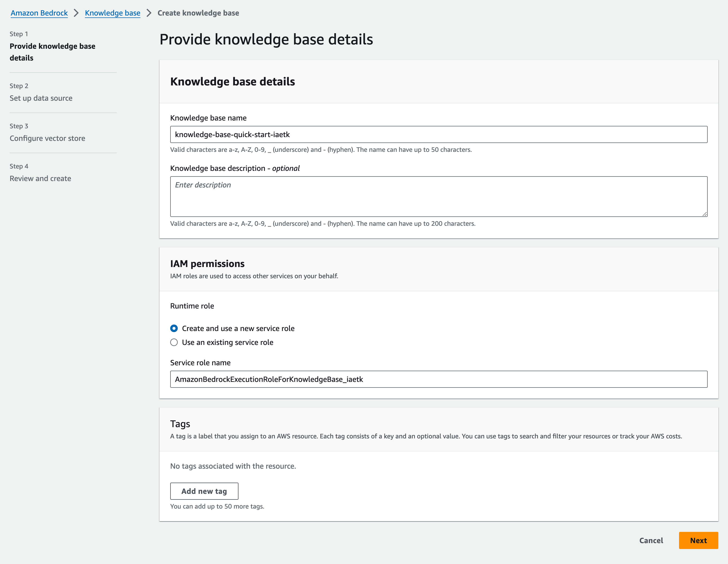Viewport: 728px width, 564px height.
Task: Click the Knowledge base name input field
Action: click(x=438, y=134)
